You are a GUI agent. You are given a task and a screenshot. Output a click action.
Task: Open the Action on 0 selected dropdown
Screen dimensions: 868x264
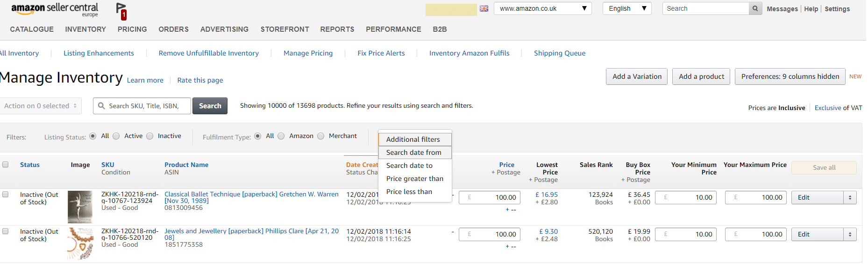coord(40,106)
